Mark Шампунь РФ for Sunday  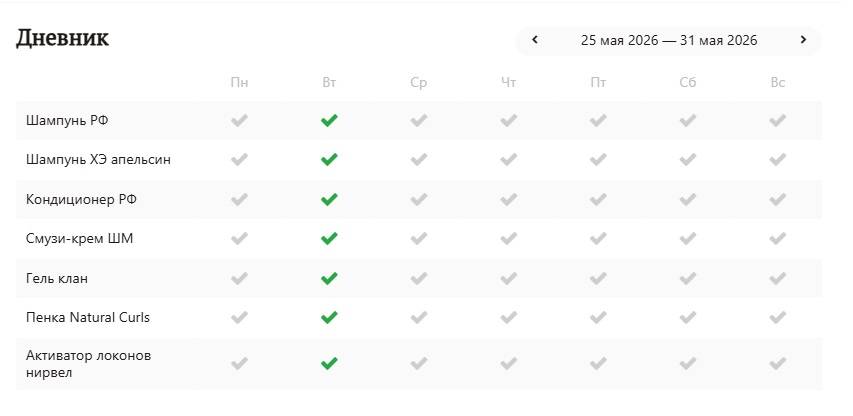(777, 120)
